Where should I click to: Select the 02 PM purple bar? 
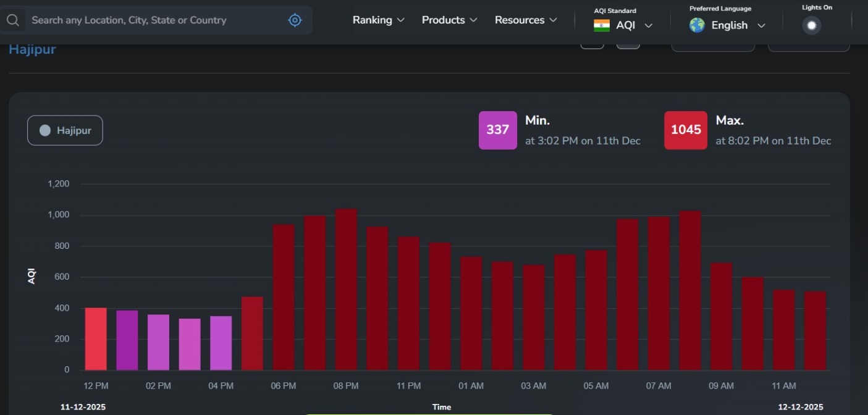tap(158, 342)
